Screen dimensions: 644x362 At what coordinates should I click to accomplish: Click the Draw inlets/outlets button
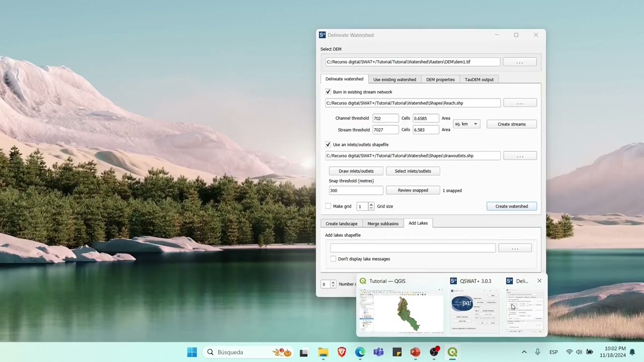(x=356, y=171)
